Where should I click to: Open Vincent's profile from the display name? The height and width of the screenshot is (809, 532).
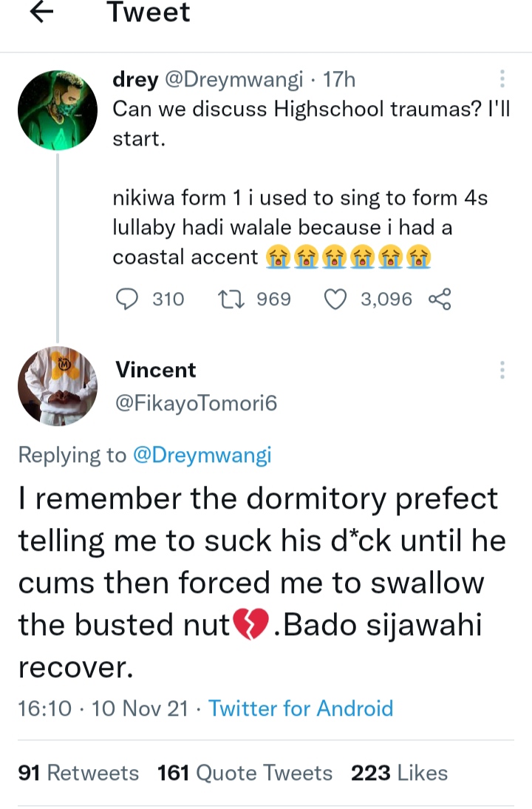156,370
